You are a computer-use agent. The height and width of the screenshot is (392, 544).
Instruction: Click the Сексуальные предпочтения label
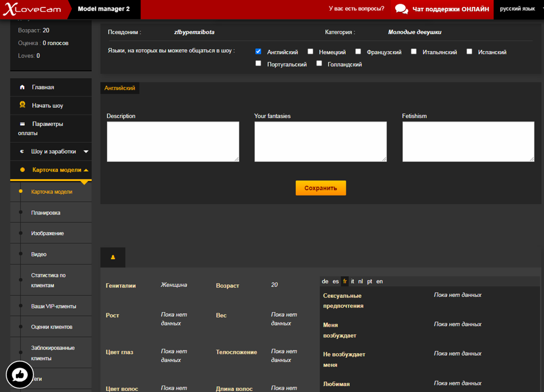tap(343, 301)
